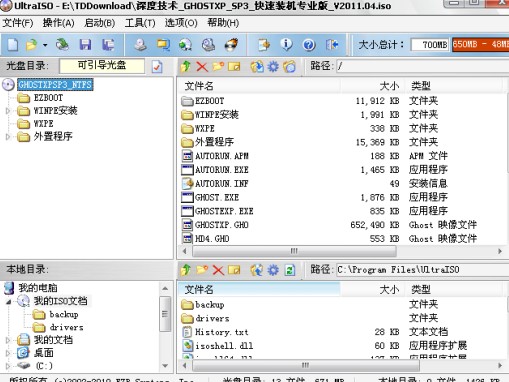
Task: Open dropdown arrow beside Open icon
Action: (x=45, y=45)
